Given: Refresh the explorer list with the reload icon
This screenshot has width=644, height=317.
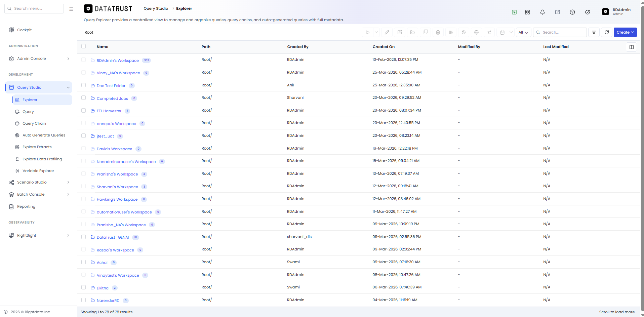Looking at the screenshot, I should pos(607,32).
